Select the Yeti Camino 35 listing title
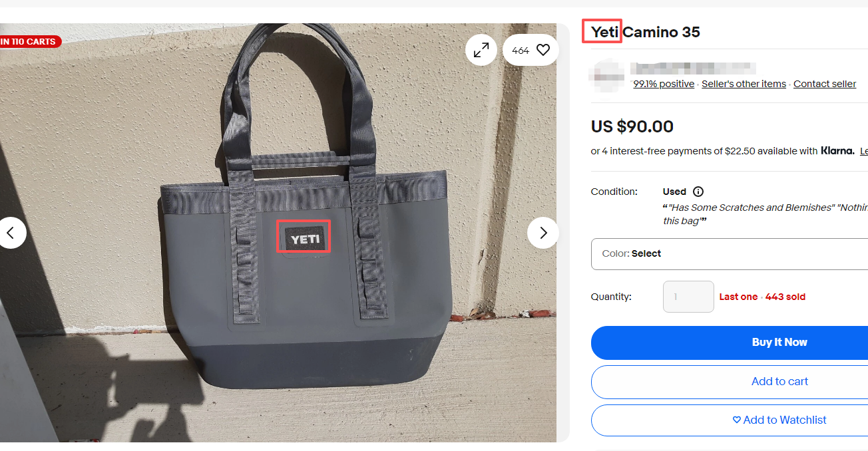868x451 pixels. point(646,32)
